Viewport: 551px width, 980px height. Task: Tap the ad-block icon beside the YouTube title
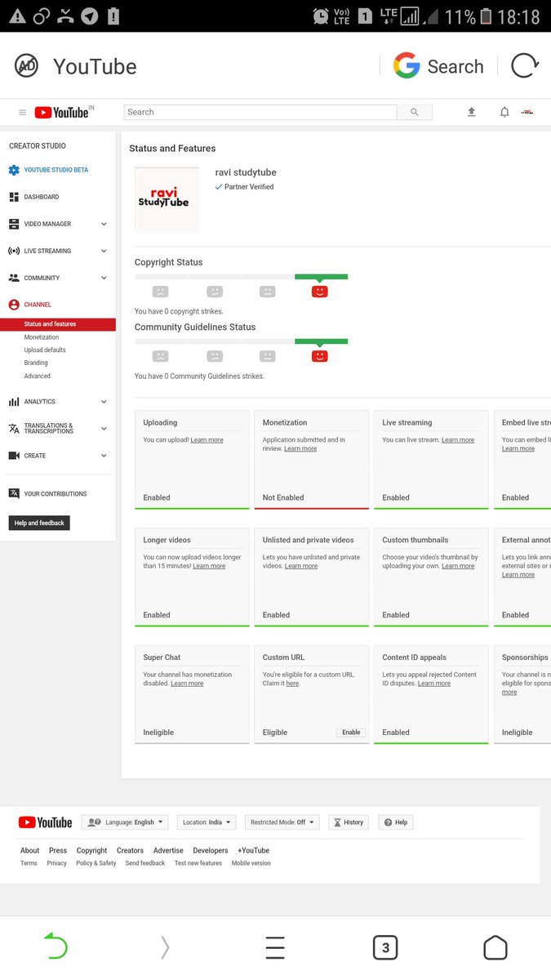pos(27,66)
